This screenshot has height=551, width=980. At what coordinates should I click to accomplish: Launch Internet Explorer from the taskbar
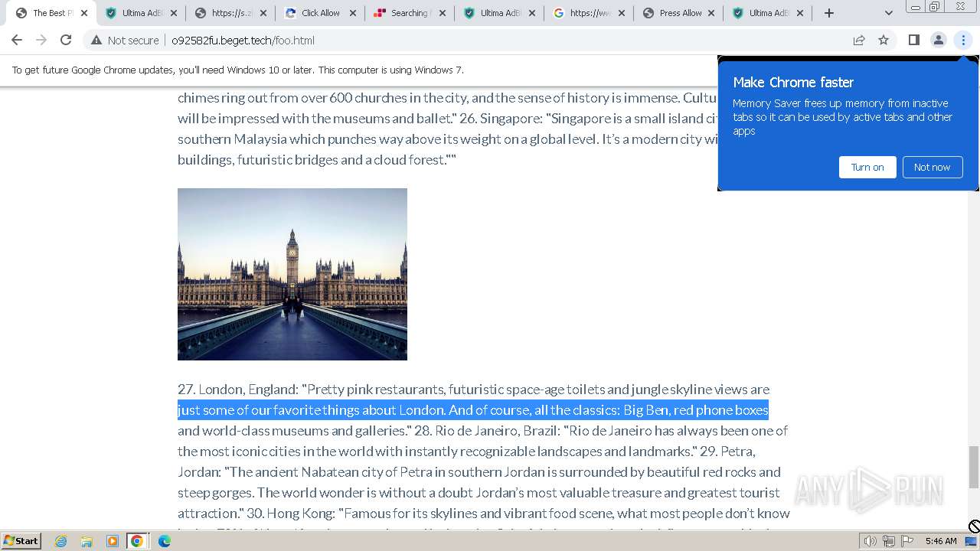tap(60, 541)
